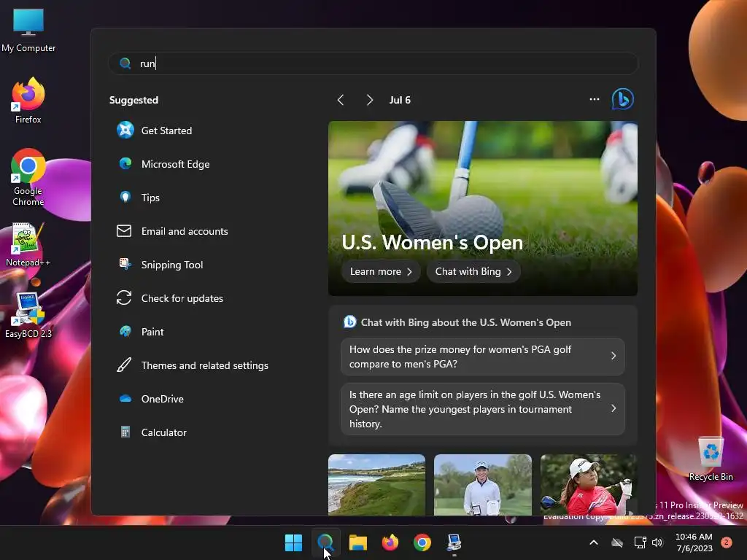Click golf course coastline thumbnail
The height and width of the screenshot is (560, 747).
coord(377,484)
